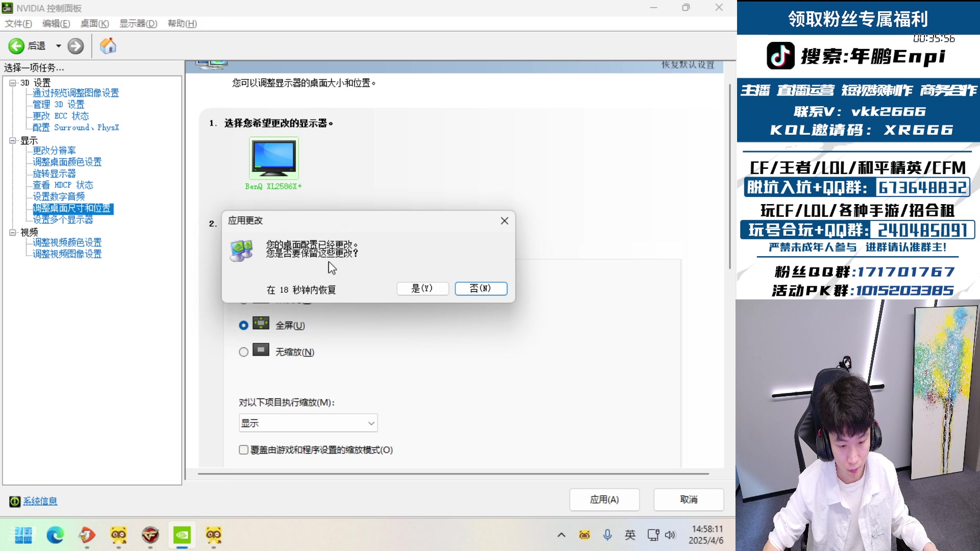The width and height of the screenshot is (980, 551).
Task: Open the second yellow owl taskbar app
Action: tap(213, 535)
